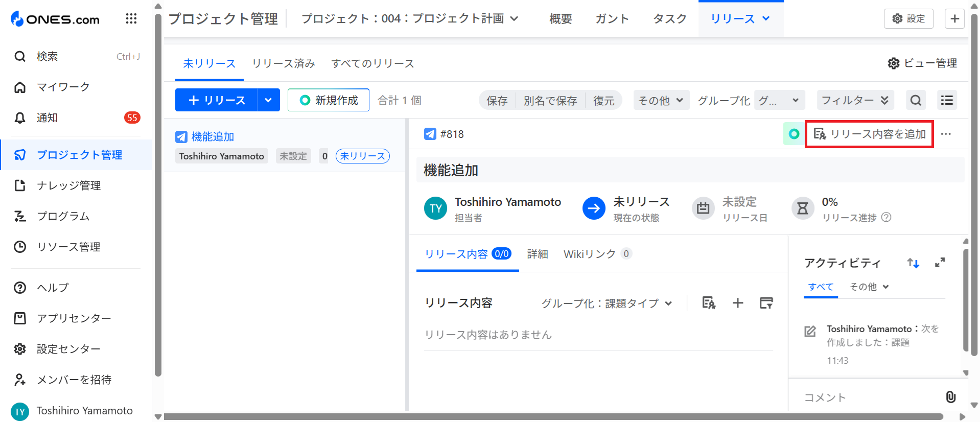This screenshot has height=422, width=980.
Task: Click the calendar リリース日 icon
Action: pyautogui.click(x=703, y=208)
